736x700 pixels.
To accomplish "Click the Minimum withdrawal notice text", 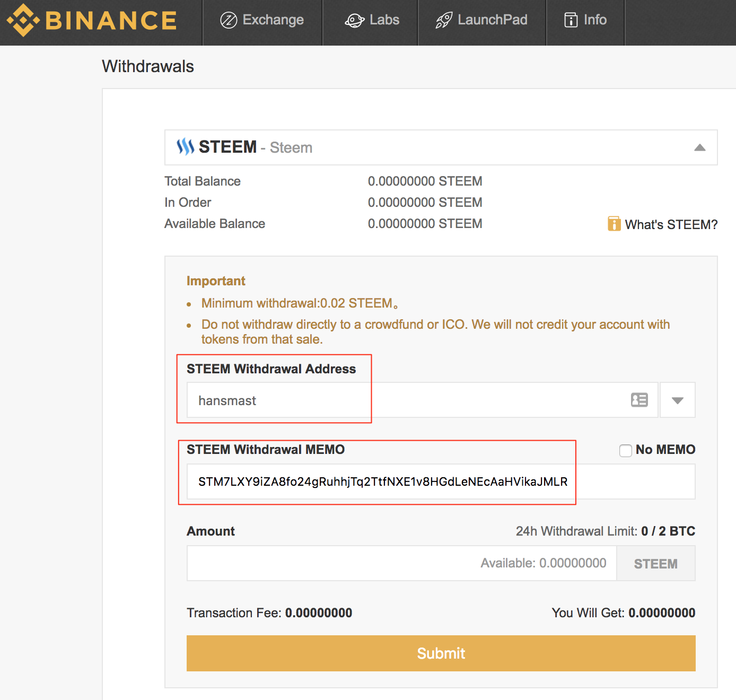I will pos(300,303).
